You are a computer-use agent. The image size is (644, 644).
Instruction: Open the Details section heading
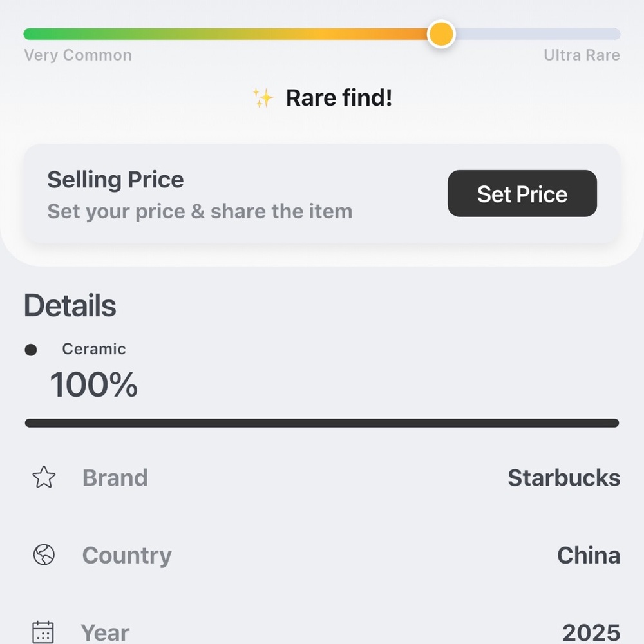(70, 305)
